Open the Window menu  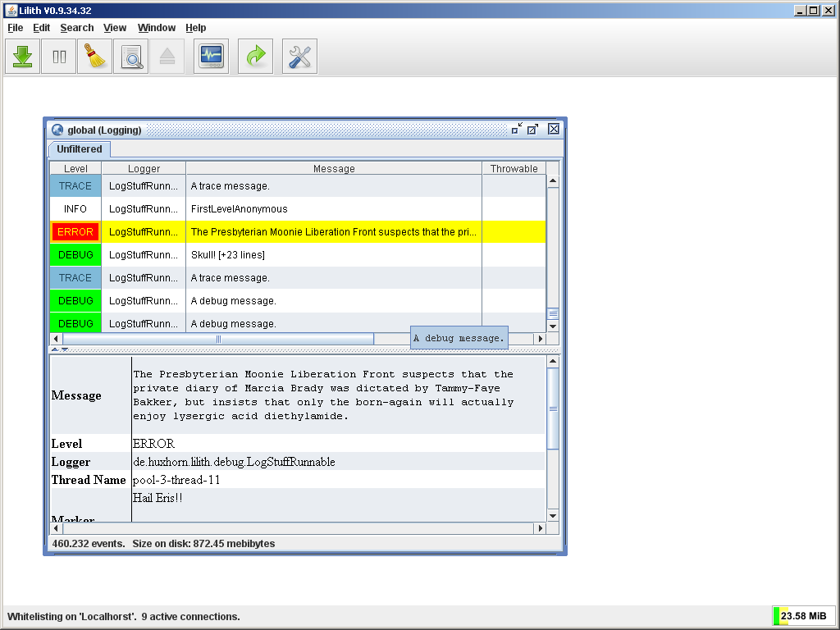click(157, 28)
